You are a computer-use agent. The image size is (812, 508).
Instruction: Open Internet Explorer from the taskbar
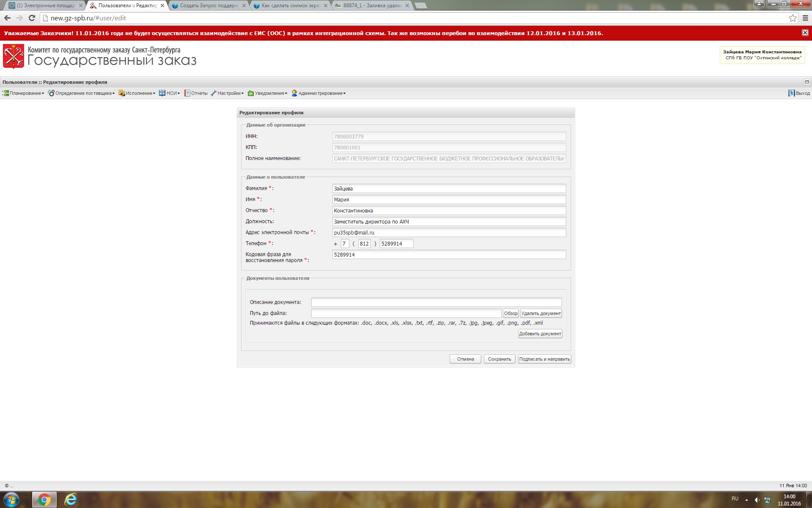click(x=70, y=500)
